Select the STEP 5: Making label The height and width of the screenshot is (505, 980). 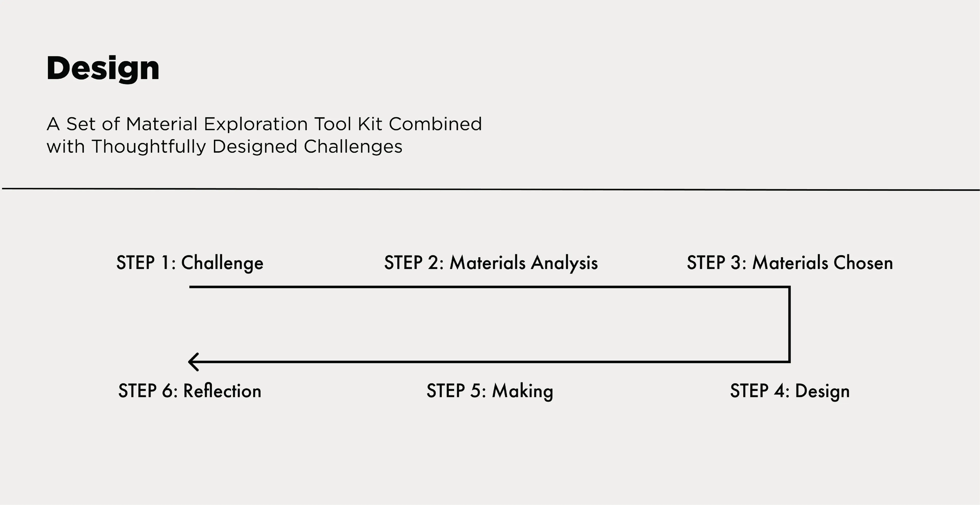click(490, 391)
